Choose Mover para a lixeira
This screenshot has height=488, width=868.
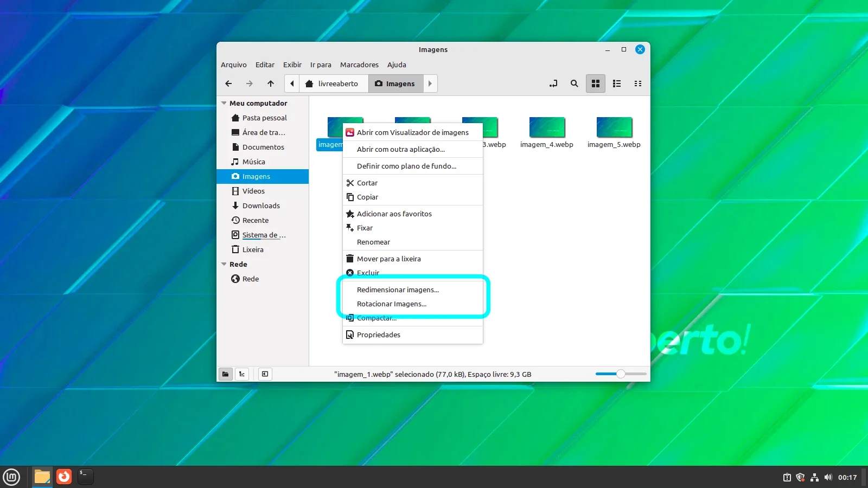pos(413,259)
